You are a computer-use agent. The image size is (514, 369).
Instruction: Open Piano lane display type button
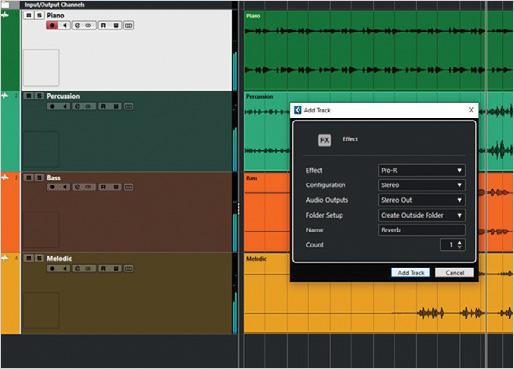[129, 25]
